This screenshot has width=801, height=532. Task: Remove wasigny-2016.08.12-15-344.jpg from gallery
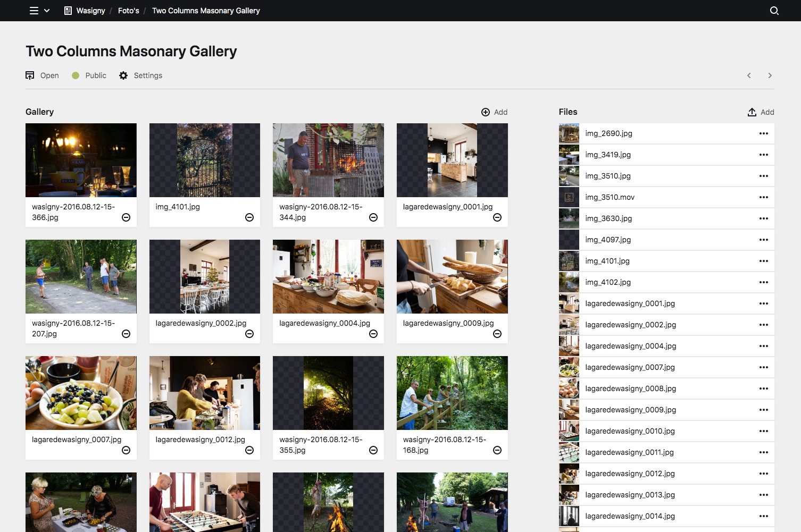pyautogui.click(x=373, y=217)
